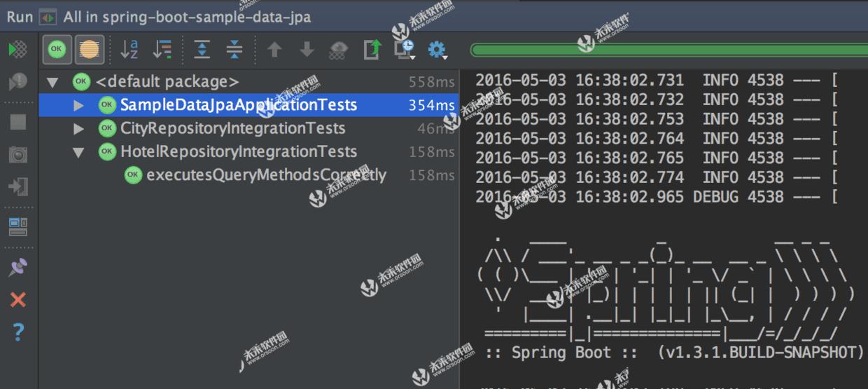
Task: Collapse HotelRepositoryIntegrationTests arrow
Action: pyautogui.click(x=78, y=152)
